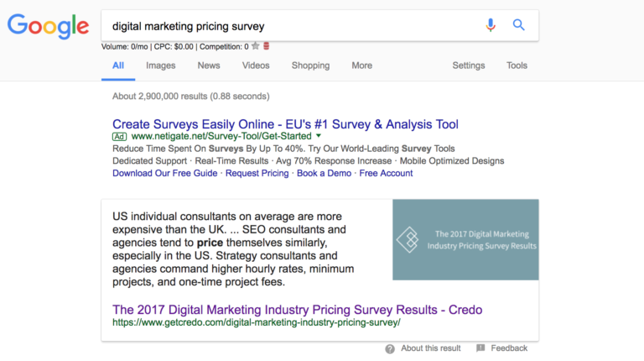Open the Tools filter options
This screenshot has width=644, height=361.
pos(517,65)
